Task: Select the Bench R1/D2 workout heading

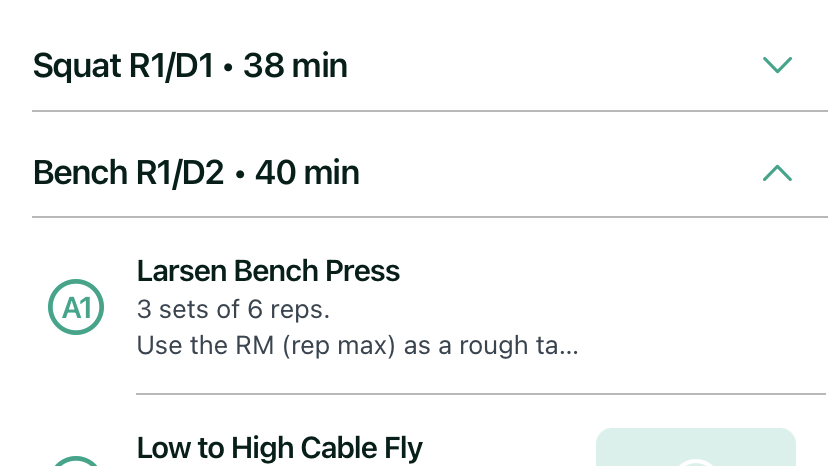Action: point(196,173)
